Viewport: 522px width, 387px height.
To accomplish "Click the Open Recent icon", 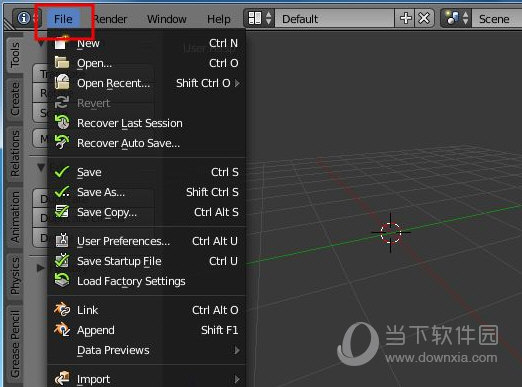I will 62,82.
